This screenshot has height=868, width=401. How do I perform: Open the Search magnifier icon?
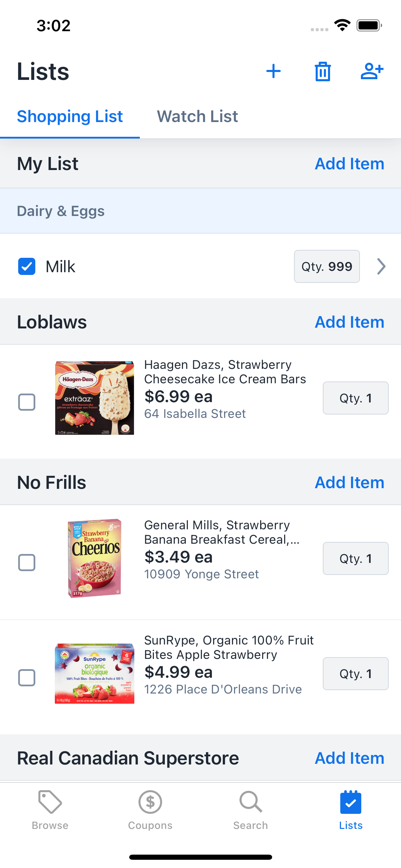251,802
